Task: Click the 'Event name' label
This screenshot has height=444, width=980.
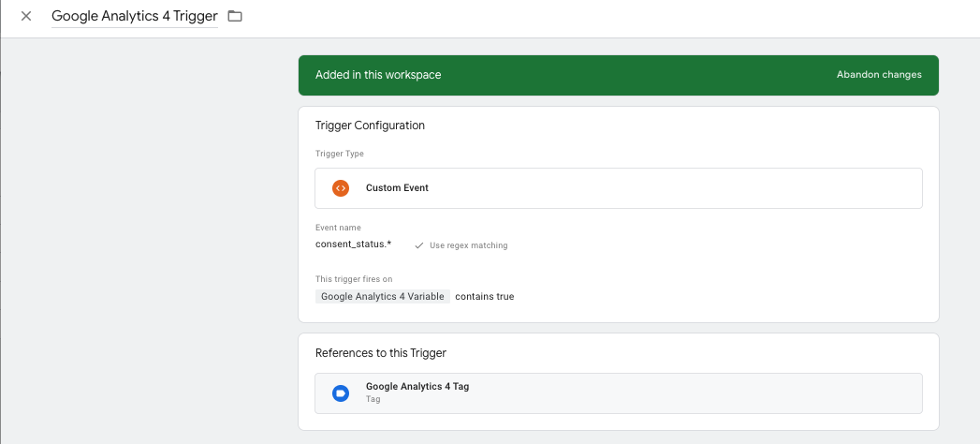Action: pos(338,228)
